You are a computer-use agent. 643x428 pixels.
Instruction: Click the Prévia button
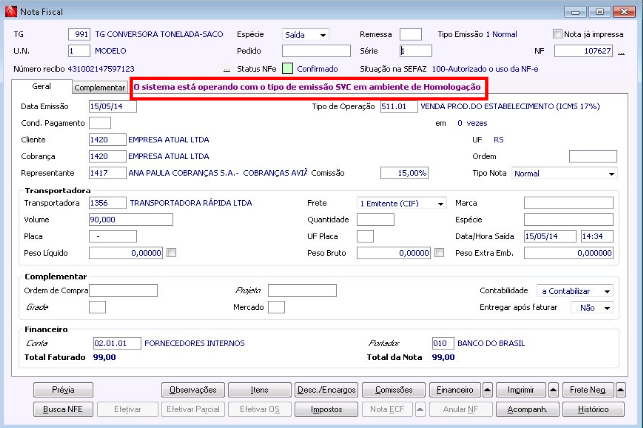pos(63,390)
